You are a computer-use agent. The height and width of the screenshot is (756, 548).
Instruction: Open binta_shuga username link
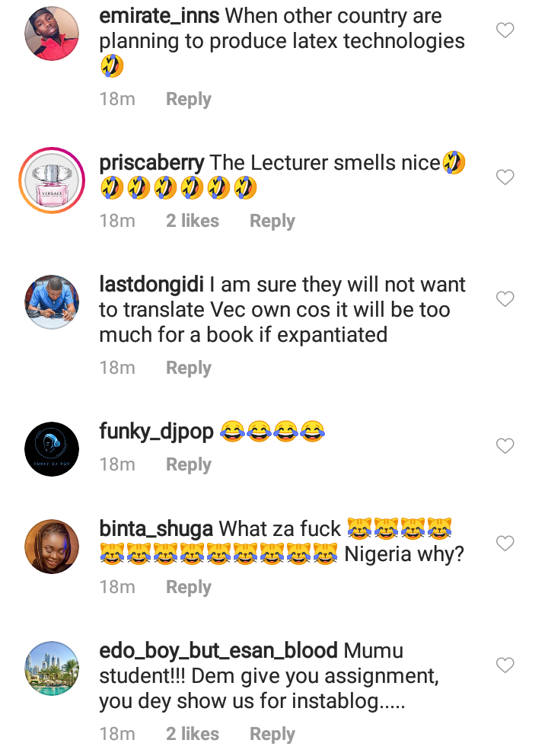point(156,529)
